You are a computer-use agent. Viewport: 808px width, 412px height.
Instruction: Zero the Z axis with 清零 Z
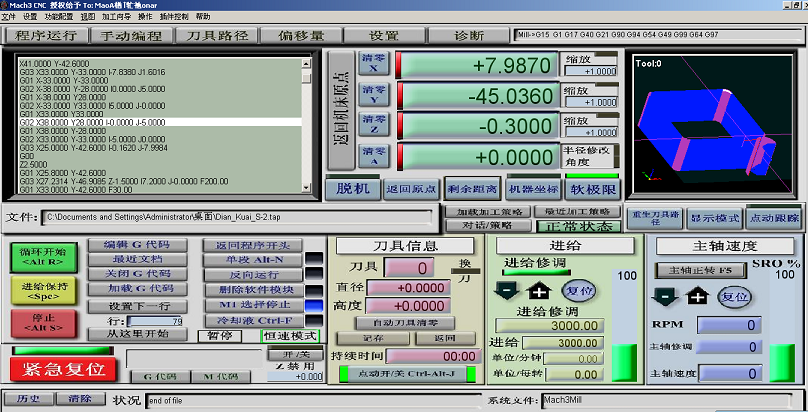(x=374, y=125)
